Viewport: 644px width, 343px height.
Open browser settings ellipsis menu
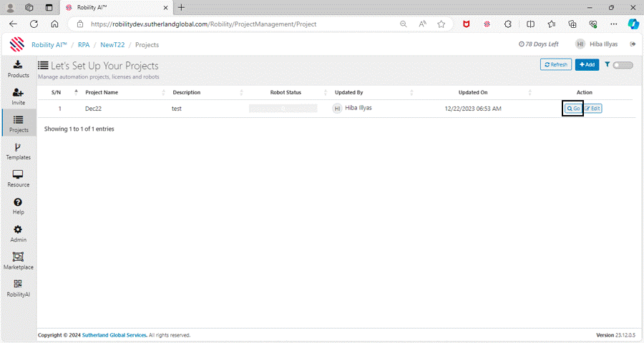click(614, 24)
